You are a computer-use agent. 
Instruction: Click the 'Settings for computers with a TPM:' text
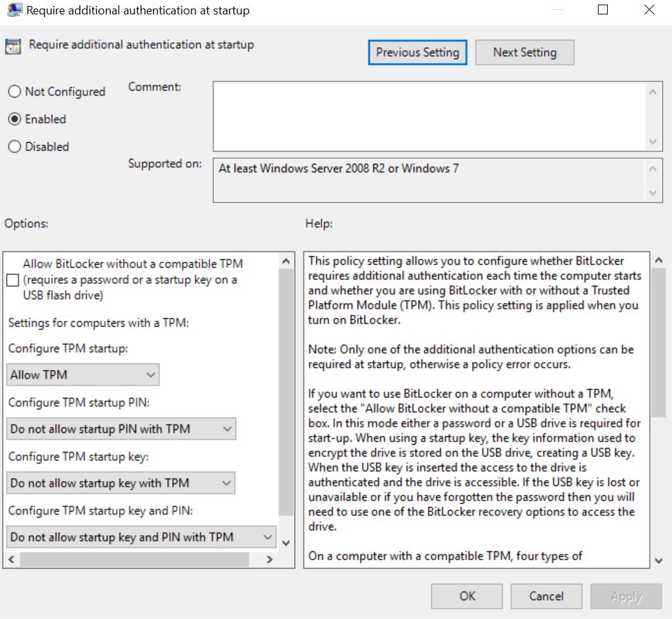click(98, 323)
